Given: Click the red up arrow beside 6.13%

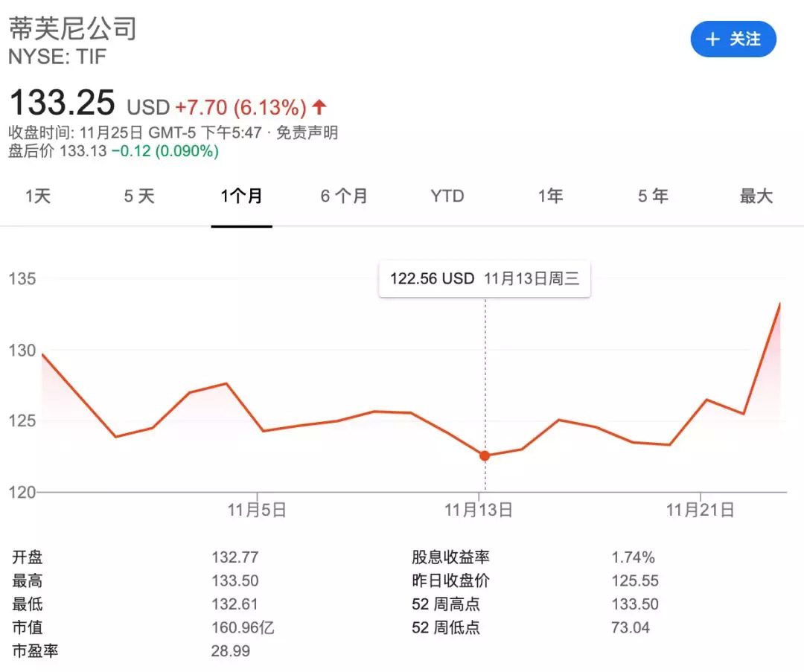Looking at the screenshot, I should click(x=319, y=107).
